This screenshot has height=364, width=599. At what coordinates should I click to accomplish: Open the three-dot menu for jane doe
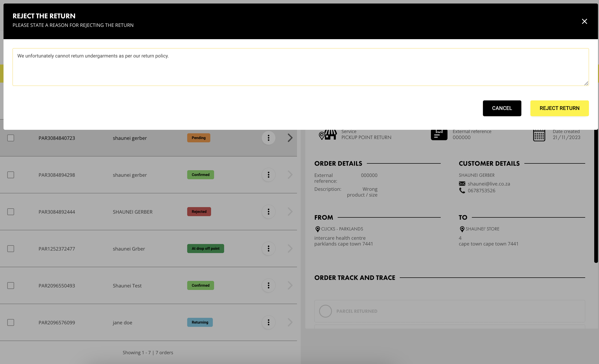(269, 322)
